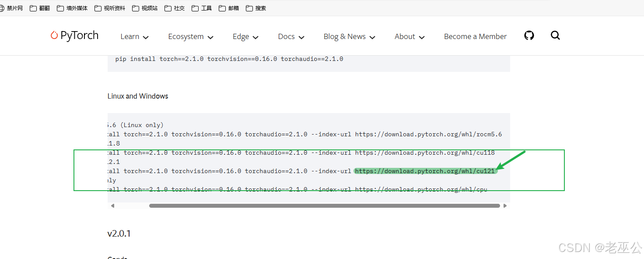Open the PyTorch GitHub icon link
This screenshot has height=259, width=644.
point(529,35)
